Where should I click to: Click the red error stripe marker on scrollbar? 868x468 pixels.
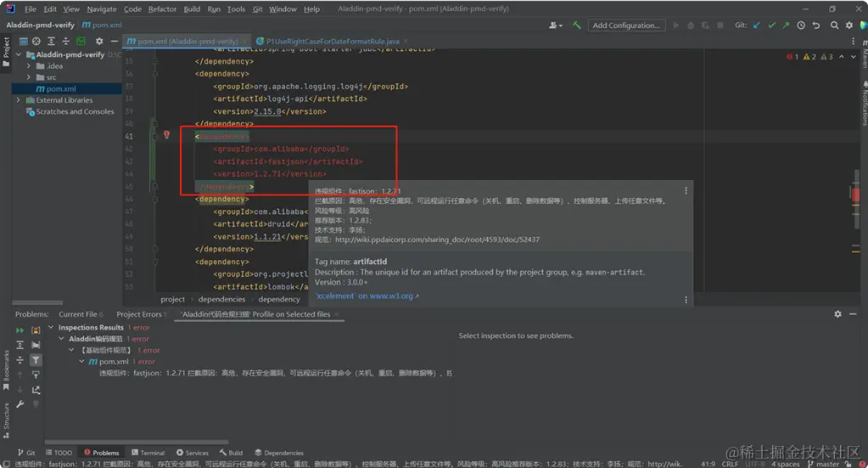coord(856,195)
